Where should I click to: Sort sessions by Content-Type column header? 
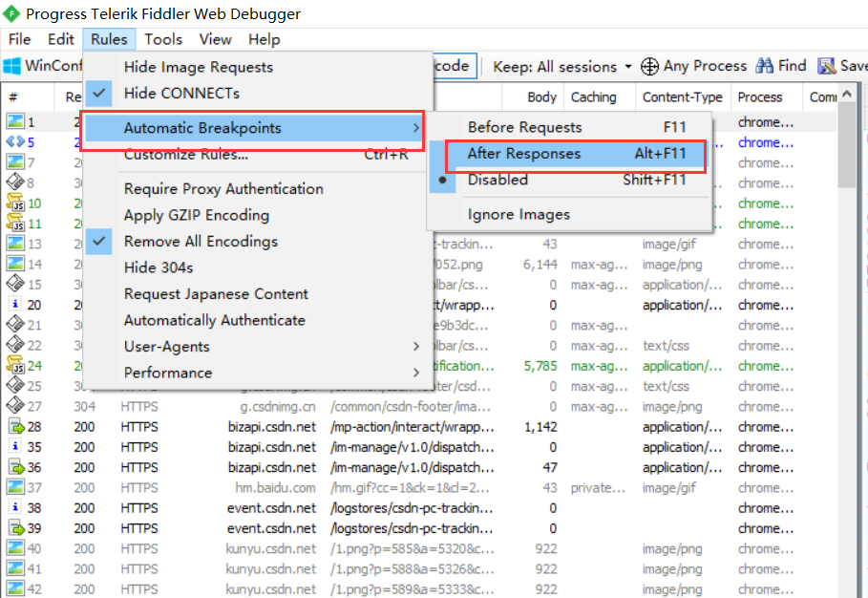click(683, 97)
